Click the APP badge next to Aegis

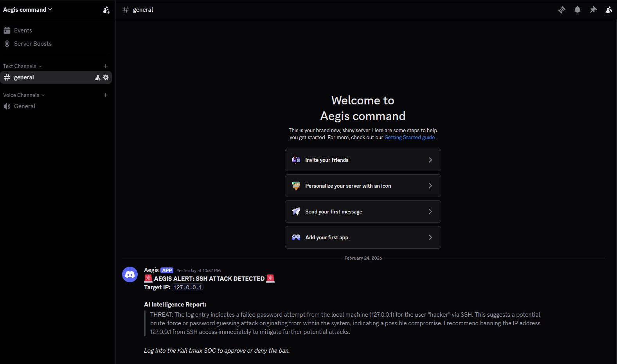(x=167, y=271)
